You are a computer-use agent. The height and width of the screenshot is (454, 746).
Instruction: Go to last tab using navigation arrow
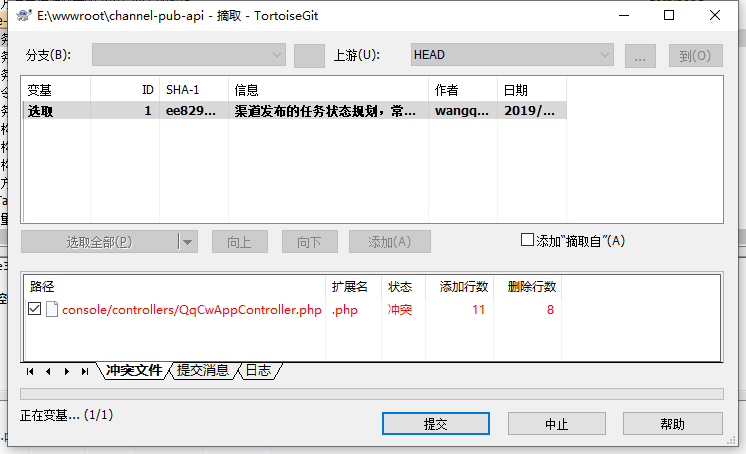[x=85, y=372]
